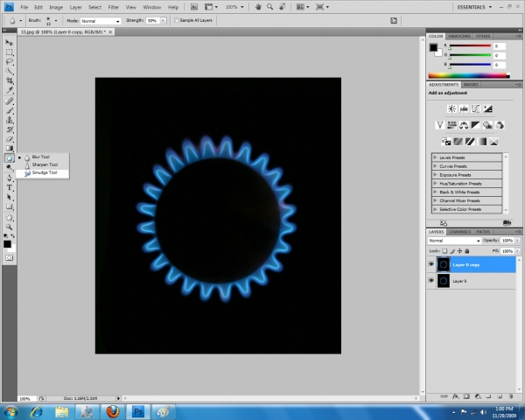Open the Essentials workspace dropdown
This screenshot has height=420, width=525.
[474, 7]
